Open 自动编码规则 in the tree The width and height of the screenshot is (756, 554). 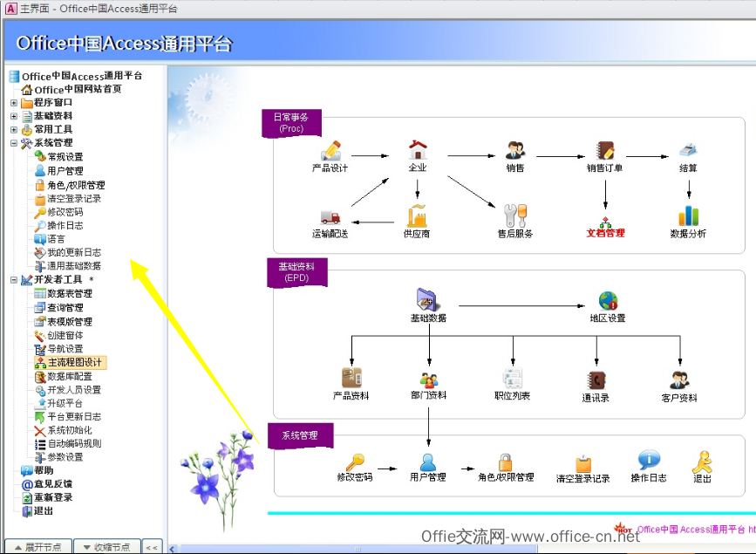click(x=74, y=444)
